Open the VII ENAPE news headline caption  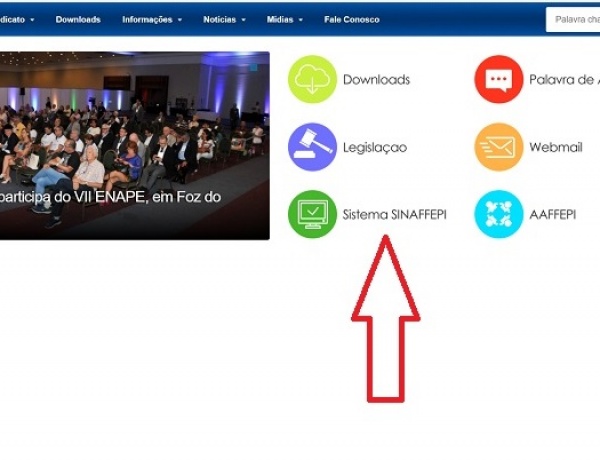click(x=110, y=197)
